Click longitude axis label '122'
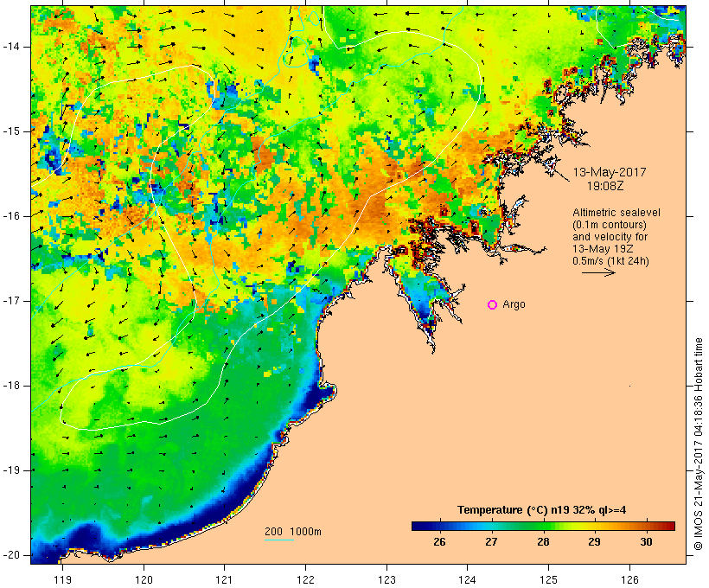Screen dimensions: 709x588 click(x=306, y=579)
